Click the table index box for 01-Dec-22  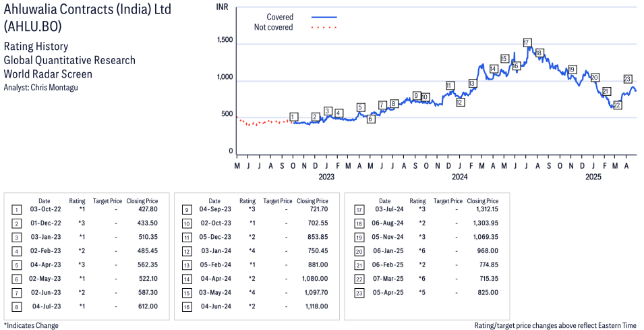[16, 224]
